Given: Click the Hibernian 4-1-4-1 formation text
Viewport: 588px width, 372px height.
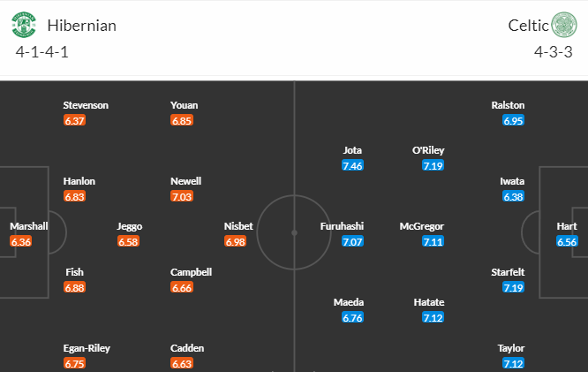Looking at the screenshot, I should coord(42,52).
